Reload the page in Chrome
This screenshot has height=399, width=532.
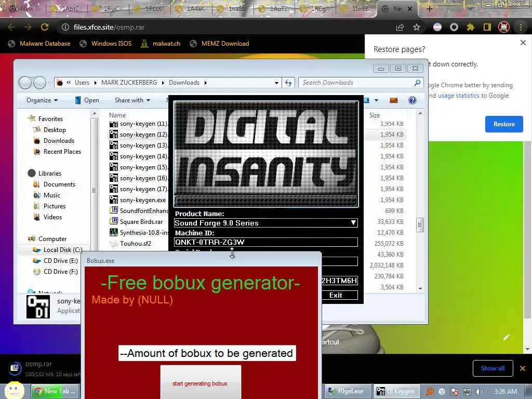45,27
